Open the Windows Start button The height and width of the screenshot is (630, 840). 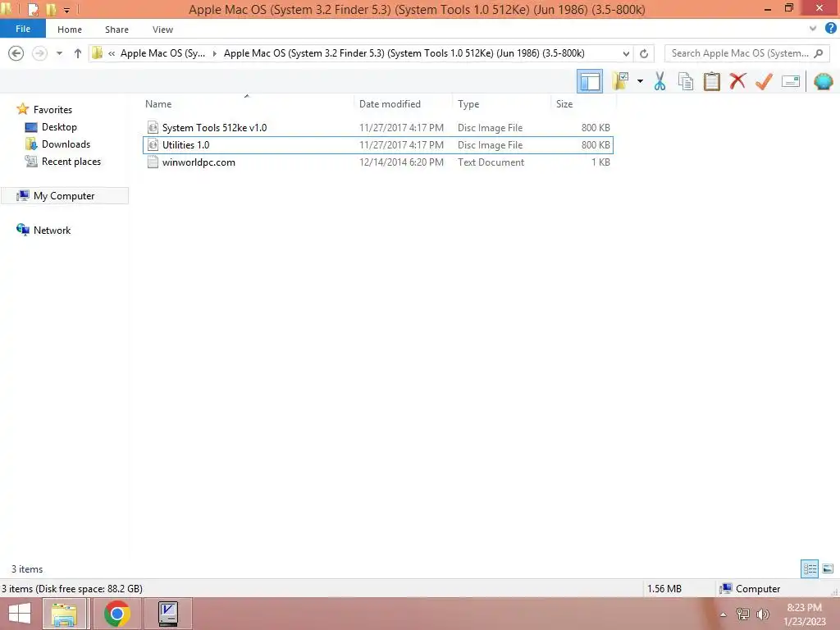coord(20,614)
